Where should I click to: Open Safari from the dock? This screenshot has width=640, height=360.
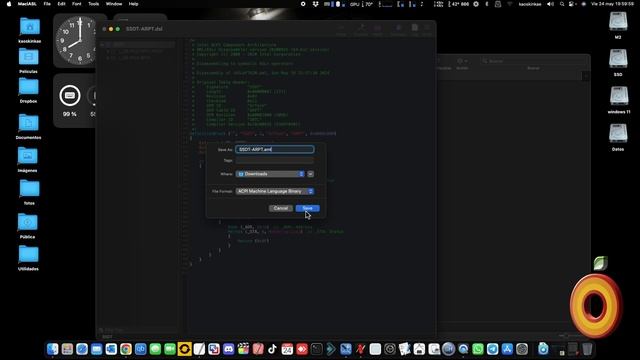pos(82,349)
